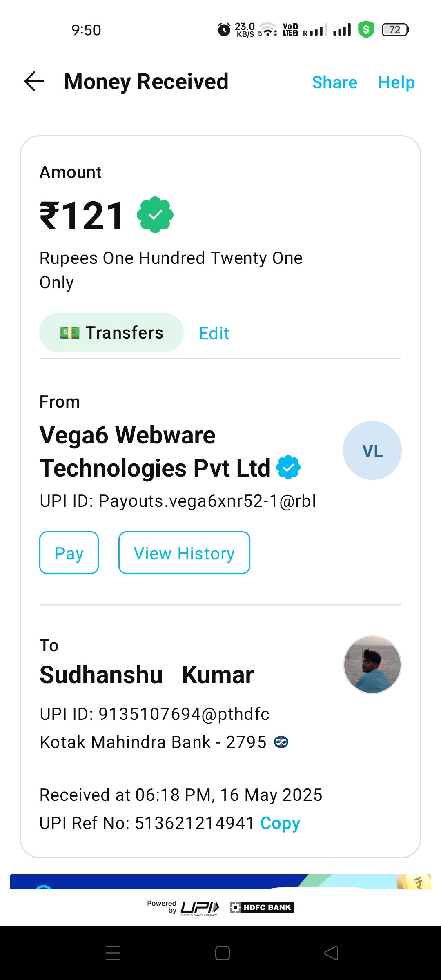Viewport: 441px width, 980px height.
Task: Tap the Kotak bank logo icon
Action: coord(281,742)
